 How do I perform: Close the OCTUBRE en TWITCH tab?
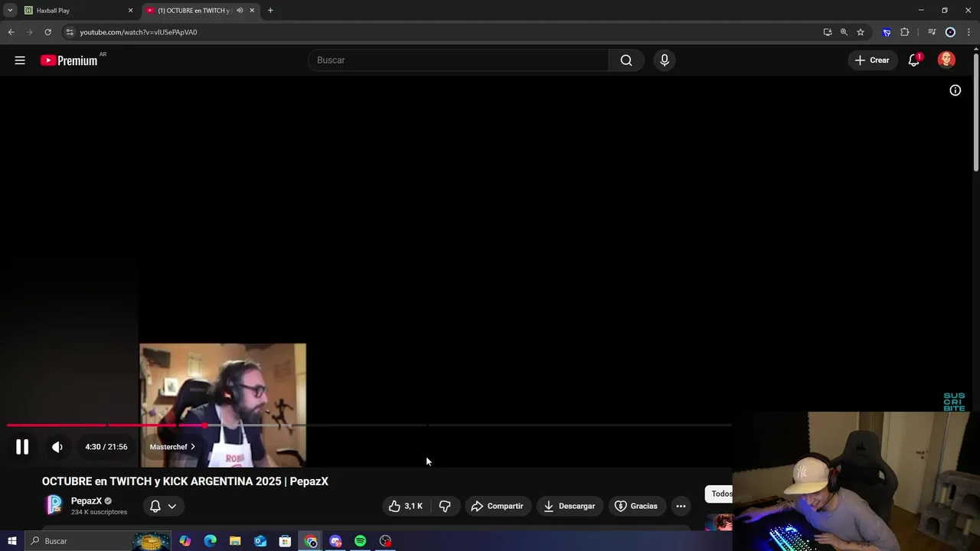[252, 11]
